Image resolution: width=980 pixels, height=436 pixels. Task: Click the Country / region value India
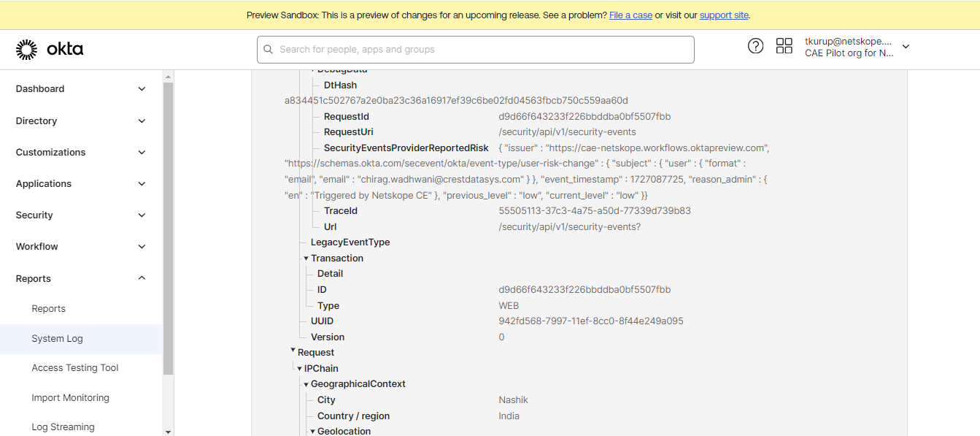pyautogui.click(x=509, y=416)
